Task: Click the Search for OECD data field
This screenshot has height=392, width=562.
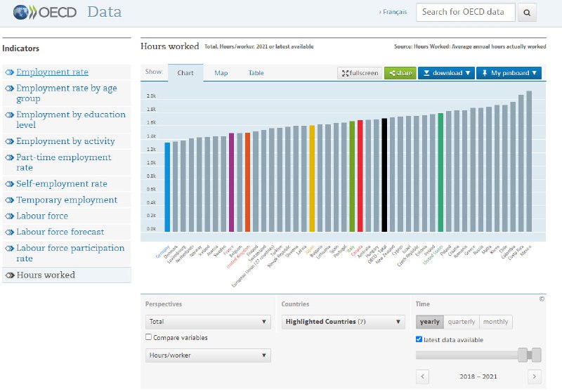Action: pos(465,13)
